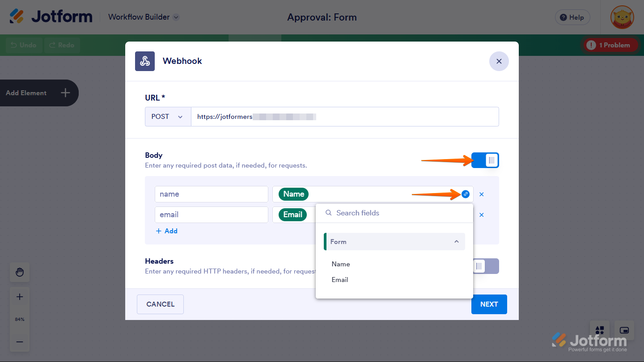The height and width of the screenshot is (362, 644).
Task: Click the zoom out minus icon
Action: point(20,342)
